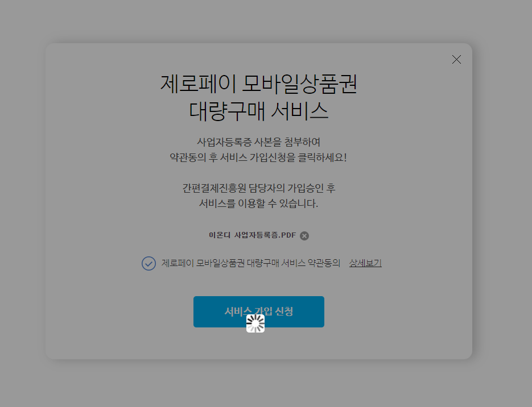The width and height of the screenshot is (532, 407).
Task: Click the 서비스 가입 신청 button
Action: [259, 312]
